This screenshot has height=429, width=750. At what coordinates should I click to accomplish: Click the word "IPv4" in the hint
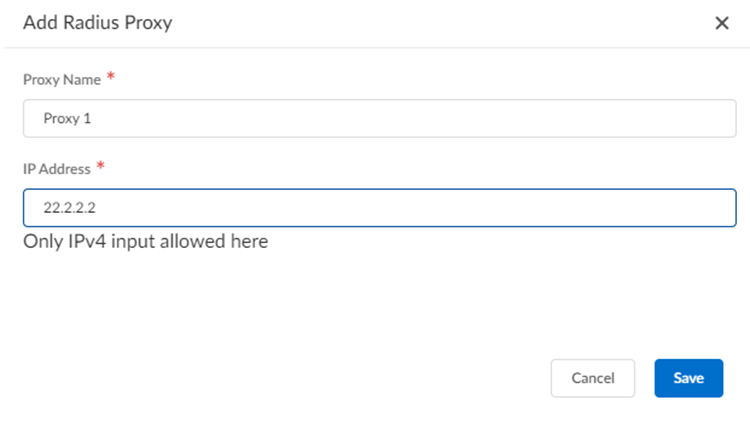(x=88, y=241)
